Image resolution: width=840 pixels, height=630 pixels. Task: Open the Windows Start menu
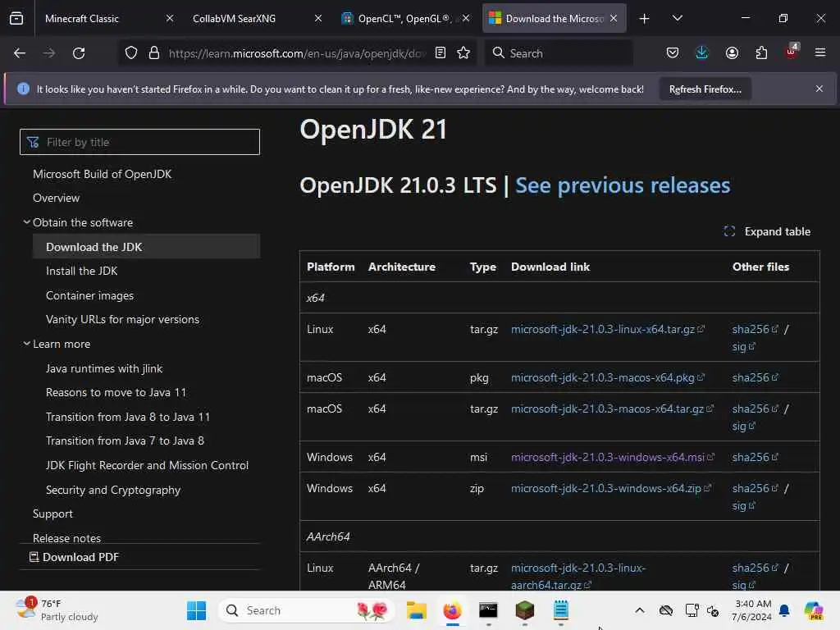pyautogui.click(x=196, y=610)
